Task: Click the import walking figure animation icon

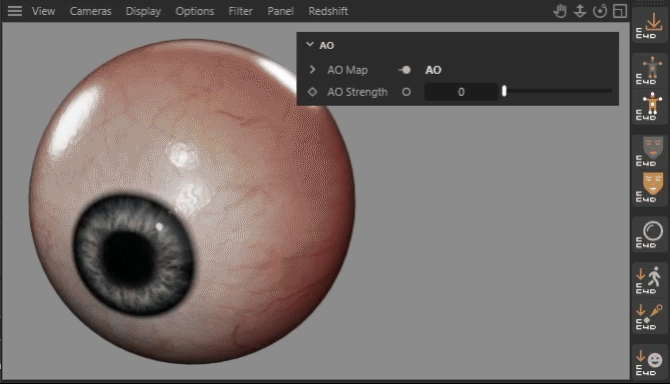Action: 650,280
